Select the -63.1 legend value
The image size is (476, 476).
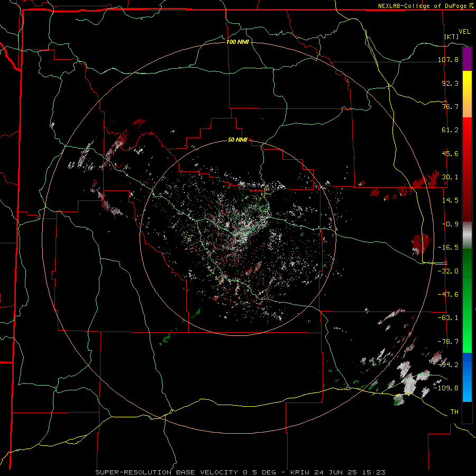pos(448,318)
